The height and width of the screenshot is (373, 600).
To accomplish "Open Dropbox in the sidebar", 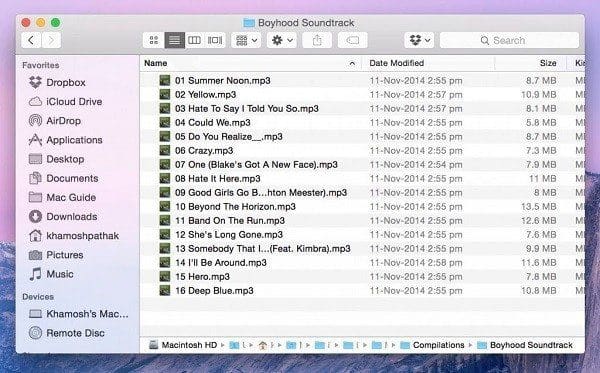I will (57, 83).
